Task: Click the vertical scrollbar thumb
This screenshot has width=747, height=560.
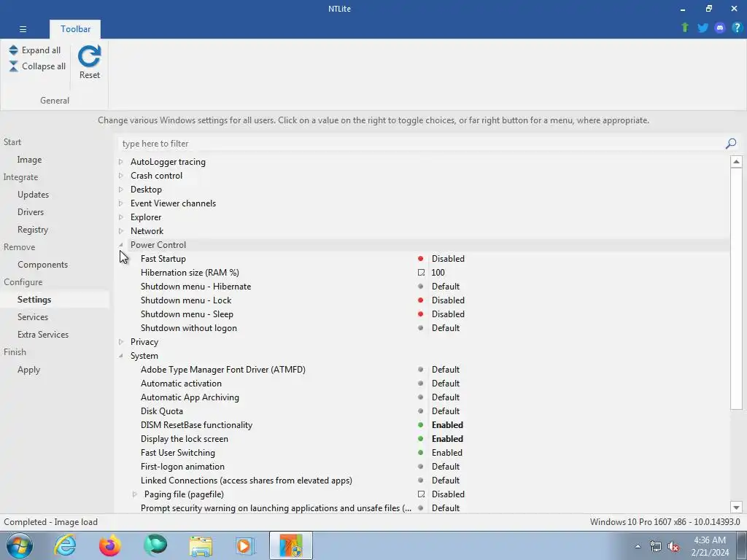Action: [736, 288]
